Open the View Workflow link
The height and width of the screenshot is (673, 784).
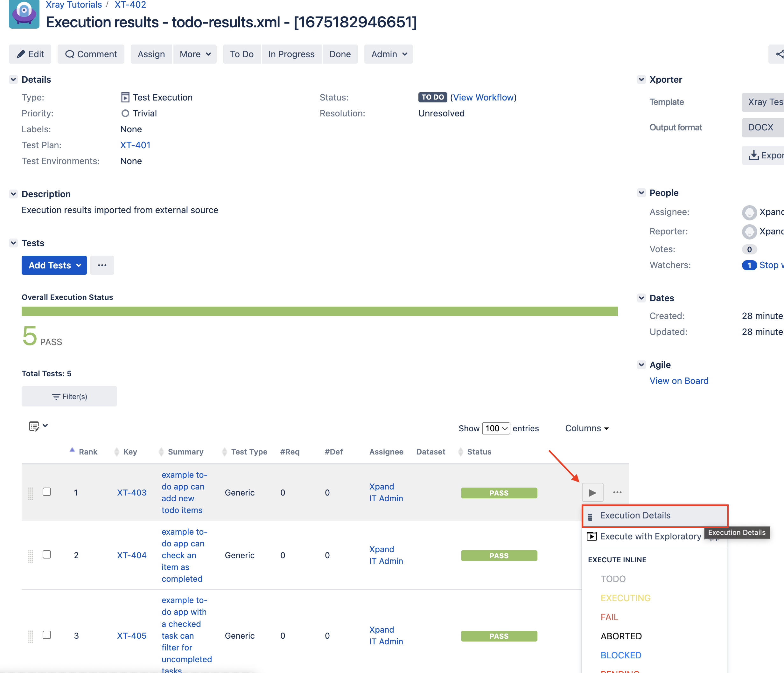(x=483, y=98)
